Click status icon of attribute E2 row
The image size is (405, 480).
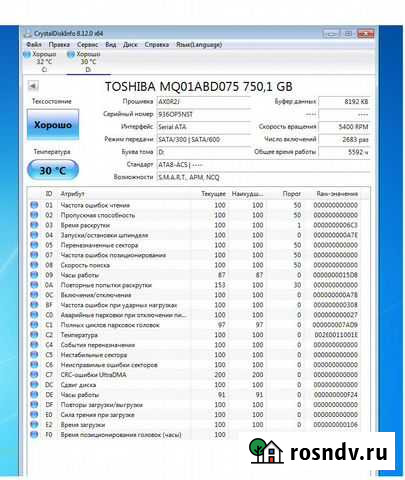coord(34,425)
